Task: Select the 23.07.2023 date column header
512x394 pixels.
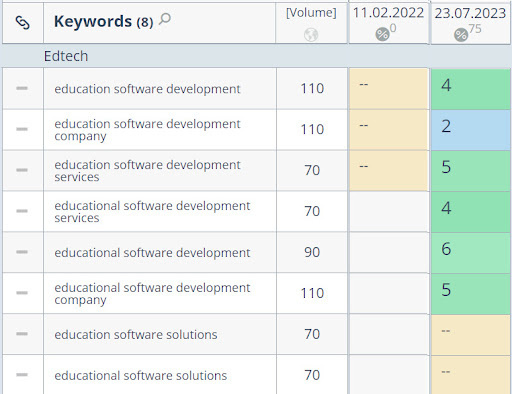Action: pyautogui.click(x=470, y=13)
